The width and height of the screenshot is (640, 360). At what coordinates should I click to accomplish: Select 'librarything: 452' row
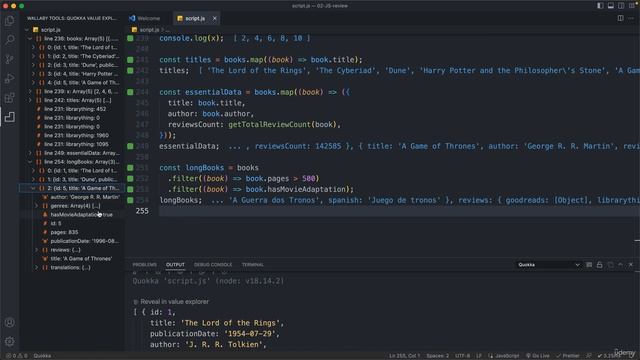[72, 109]
